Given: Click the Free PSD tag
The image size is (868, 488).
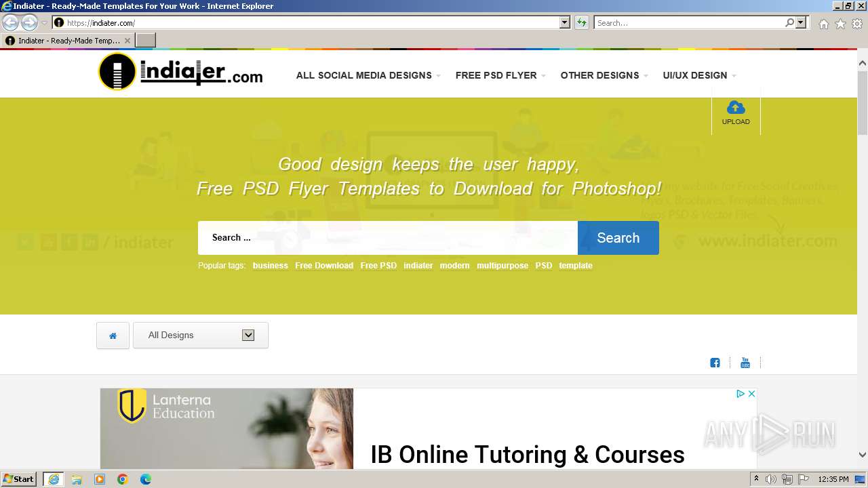Looking at the screenshot, I should [378, 266].
